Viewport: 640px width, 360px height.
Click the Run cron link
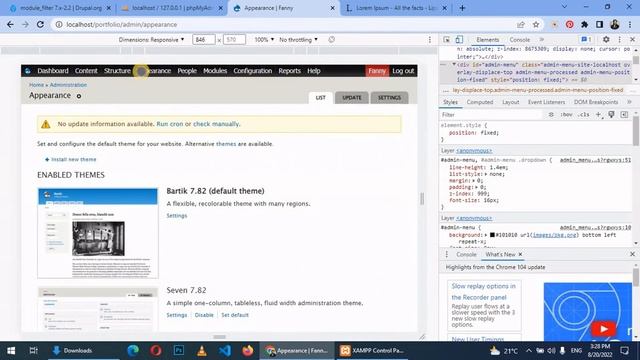[x=169, y=124]
